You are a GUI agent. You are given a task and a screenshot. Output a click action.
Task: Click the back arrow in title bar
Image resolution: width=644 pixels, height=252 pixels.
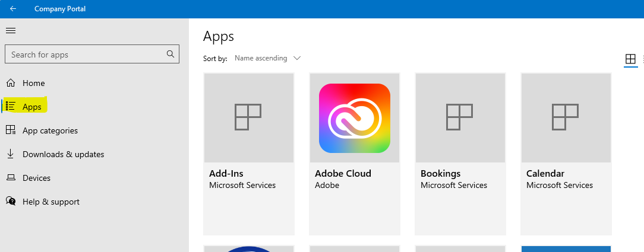coord(13,9)
